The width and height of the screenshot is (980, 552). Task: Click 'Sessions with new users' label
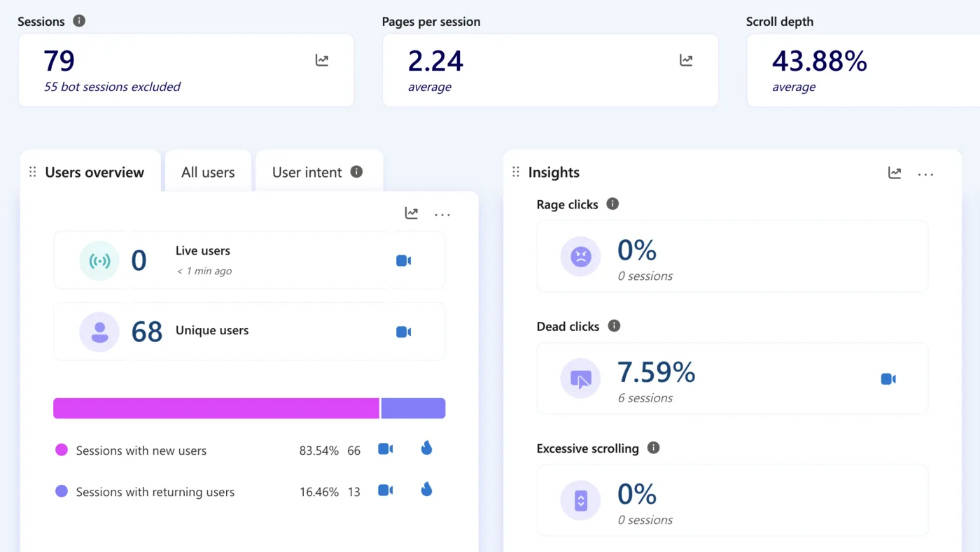141,451
